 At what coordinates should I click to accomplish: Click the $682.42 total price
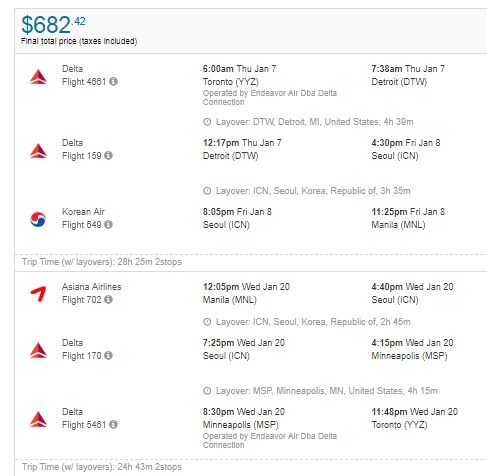pyautogui.click(x=53, y=25)
